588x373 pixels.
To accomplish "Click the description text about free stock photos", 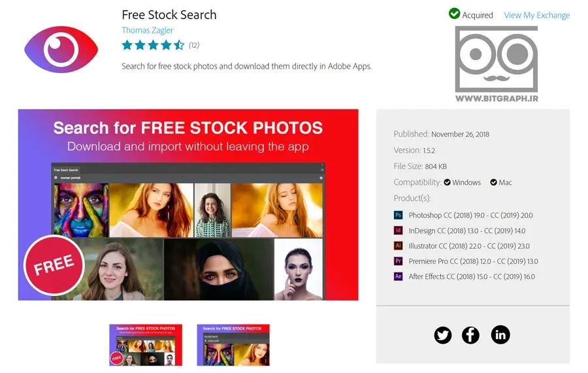I will [x=246, y=67].
